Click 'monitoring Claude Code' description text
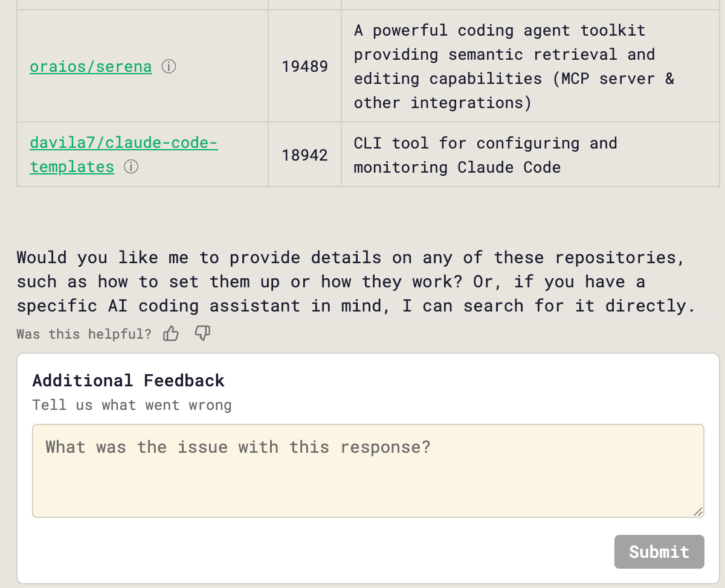 457,167
